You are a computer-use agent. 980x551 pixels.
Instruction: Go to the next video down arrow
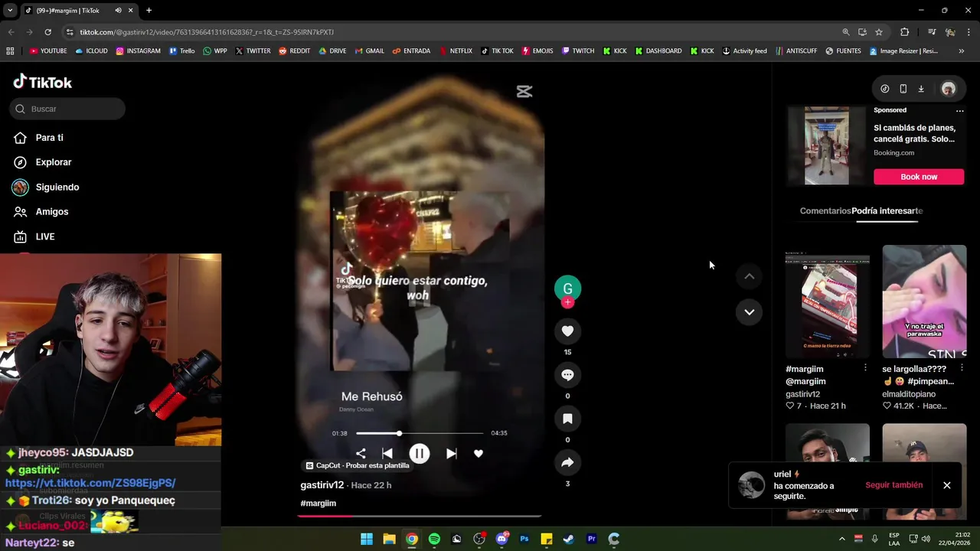[x=749, y=311]
